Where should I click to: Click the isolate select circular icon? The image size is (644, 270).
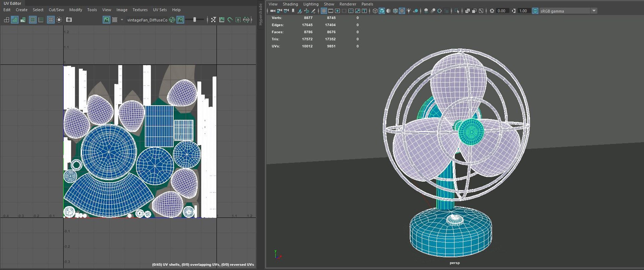(59, 20)
